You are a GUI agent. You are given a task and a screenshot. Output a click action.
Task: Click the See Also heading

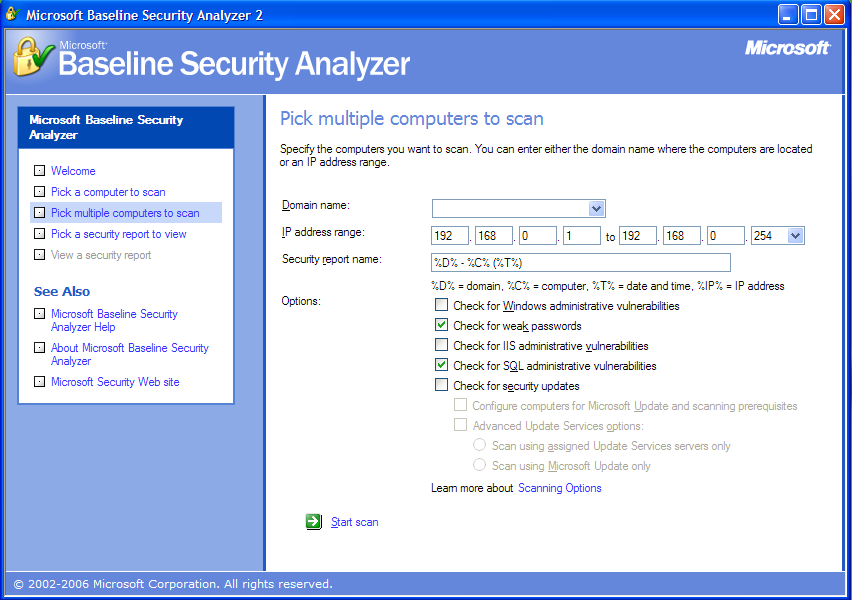coord(62,292)
